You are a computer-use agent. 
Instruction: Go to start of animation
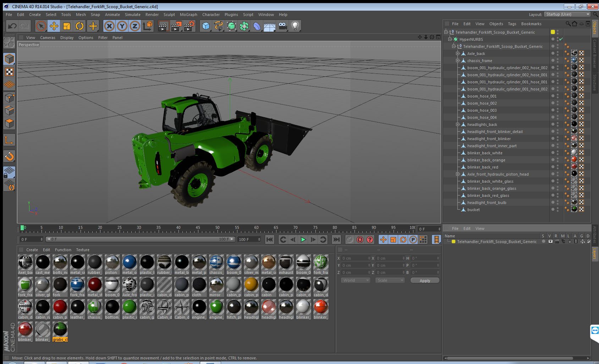[270, 239]
